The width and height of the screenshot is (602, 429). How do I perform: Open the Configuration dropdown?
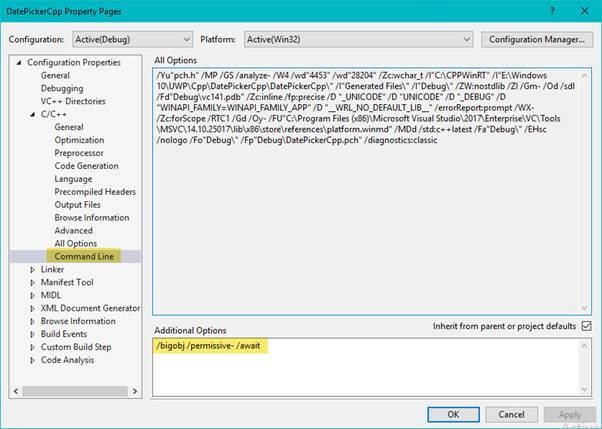point(132,39)
